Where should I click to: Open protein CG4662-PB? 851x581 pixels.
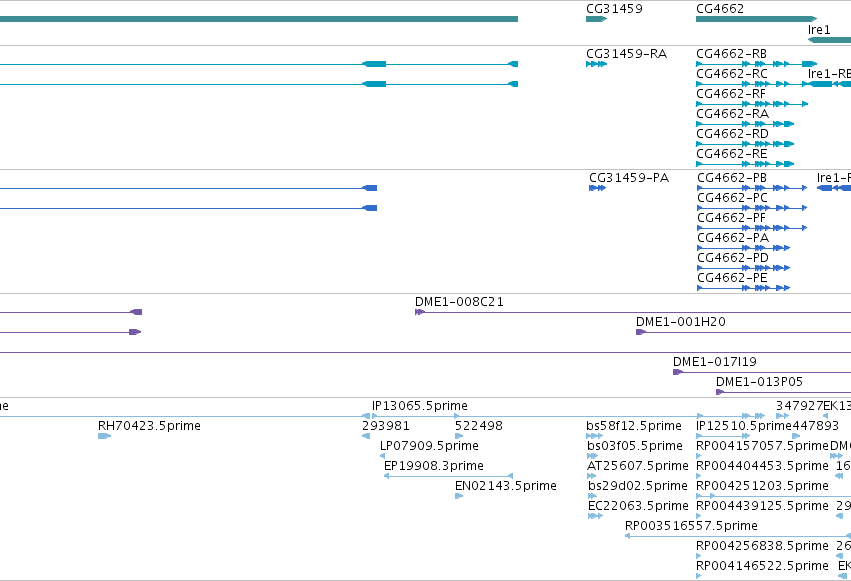(732, 178)
